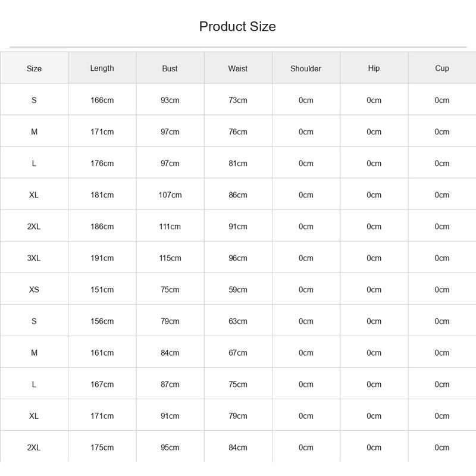Image resolution: width=476 pixels, height=476 pixels.
Task: Click the 73cm waist cell
Action: coord(237,100)
